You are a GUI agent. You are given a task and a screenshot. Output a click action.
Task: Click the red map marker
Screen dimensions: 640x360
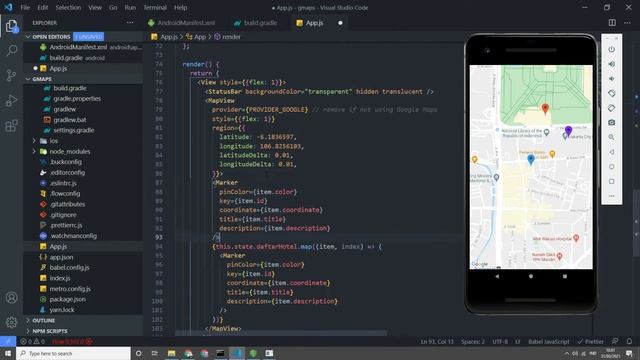pyautogui.click(x=545, y=109)
